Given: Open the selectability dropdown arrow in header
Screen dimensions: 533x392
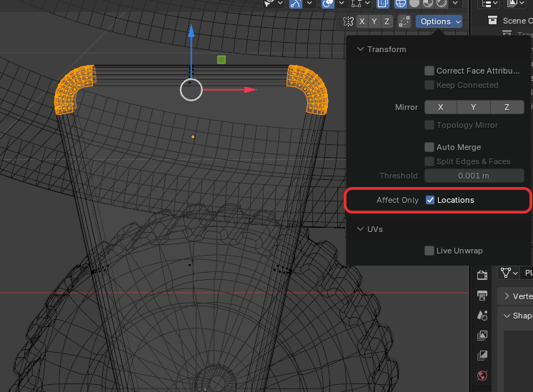Looking at the screenshot, I should tap(280, 4).
